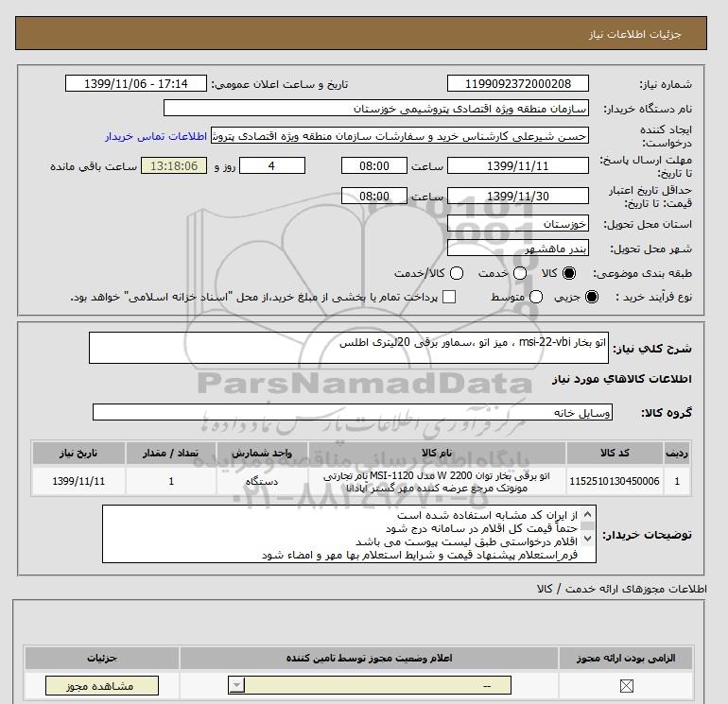Select the کالا/خدمت radio button

click(x=457, y=273)
